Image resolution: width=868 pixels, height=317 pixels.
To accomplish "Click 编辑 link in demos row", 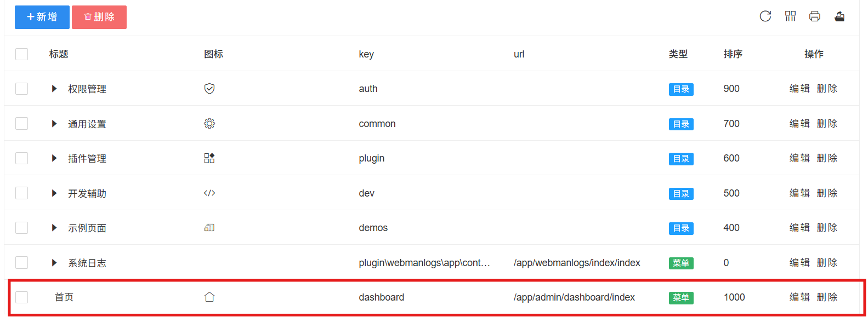I will tap(799, 228).
